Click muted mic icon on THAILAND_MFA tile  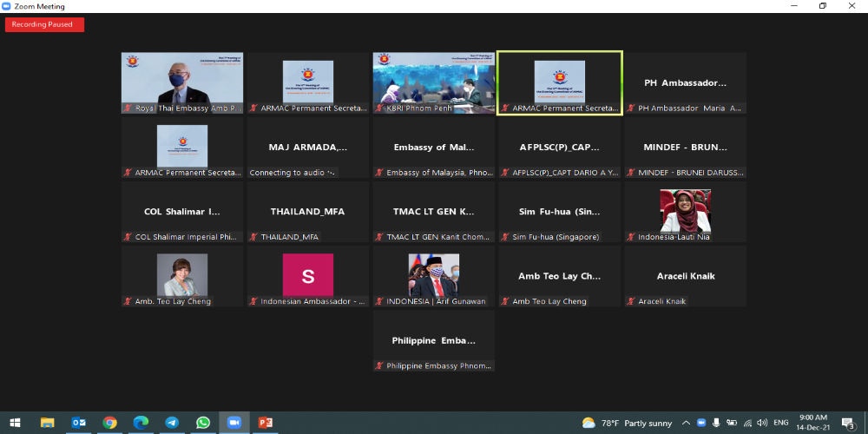(x=253, y=236)
